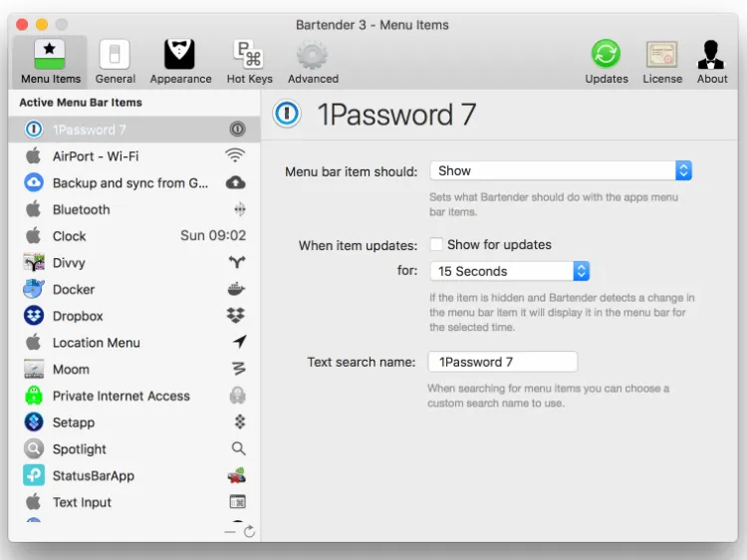Screen dimensions: 747x560
Task: Click the 1Password keyhole menu bar glyph
Action: pos(238,129)
